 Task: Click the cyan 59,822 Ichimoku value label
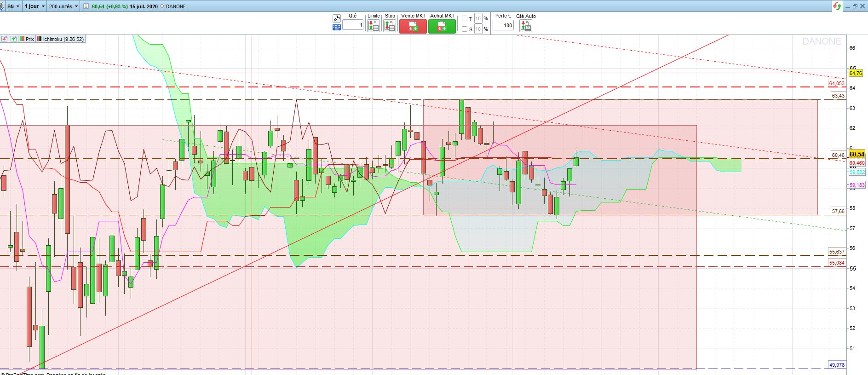[857, 172]
